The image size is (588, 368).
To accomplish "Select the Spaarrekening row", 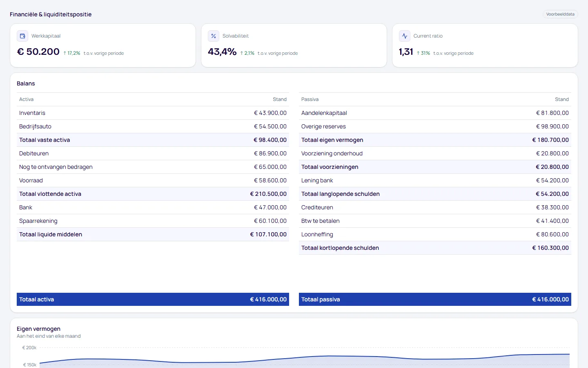I will click(153, 221).
